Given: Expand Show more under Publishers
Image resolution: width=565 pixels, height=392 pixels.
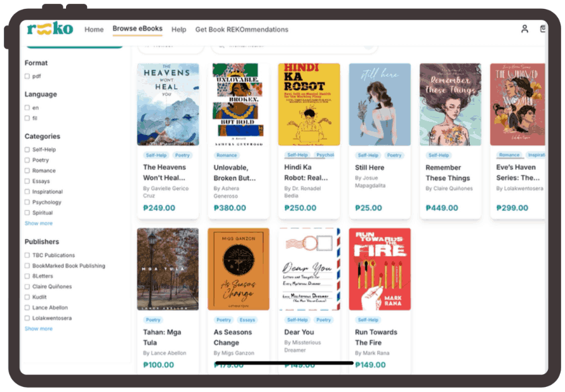Looking at the screenshot, I should coord(39,329).
